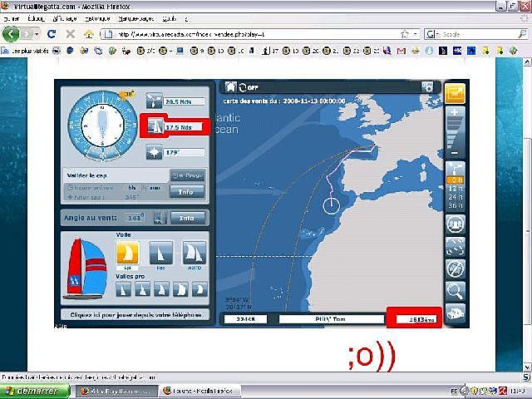
Task: Open the map settings gear icon
Action: pos(427,86)
